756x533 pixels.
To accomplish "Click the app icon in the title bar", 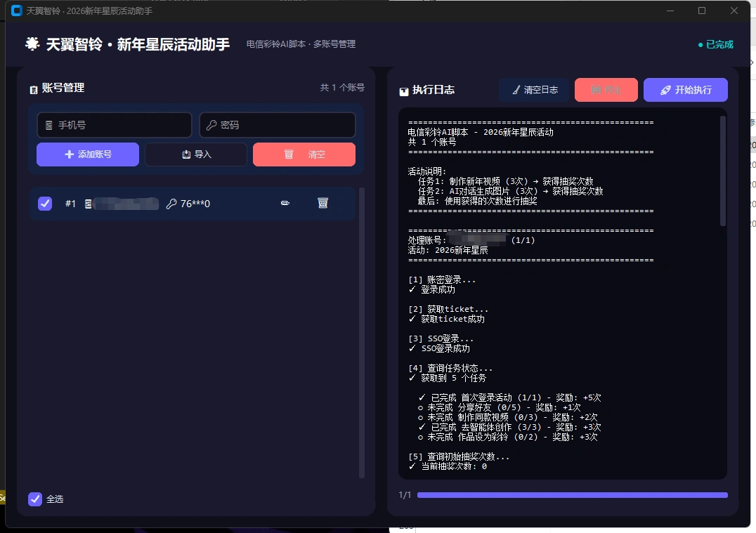I will tap(17, 11).
